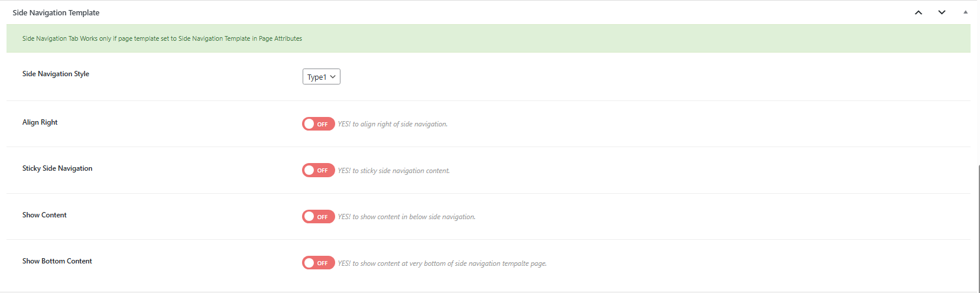The height and width of the screenshot is (293, 980).
Task: Click the Sticky Side Navigation label
Action: pos(57,168)
